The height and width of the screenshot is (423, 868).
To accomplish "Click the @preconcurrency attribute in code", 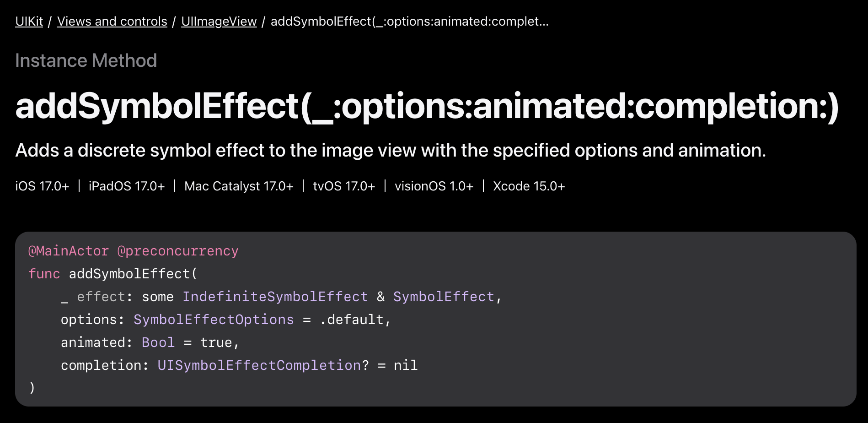I will coord(178,251).
